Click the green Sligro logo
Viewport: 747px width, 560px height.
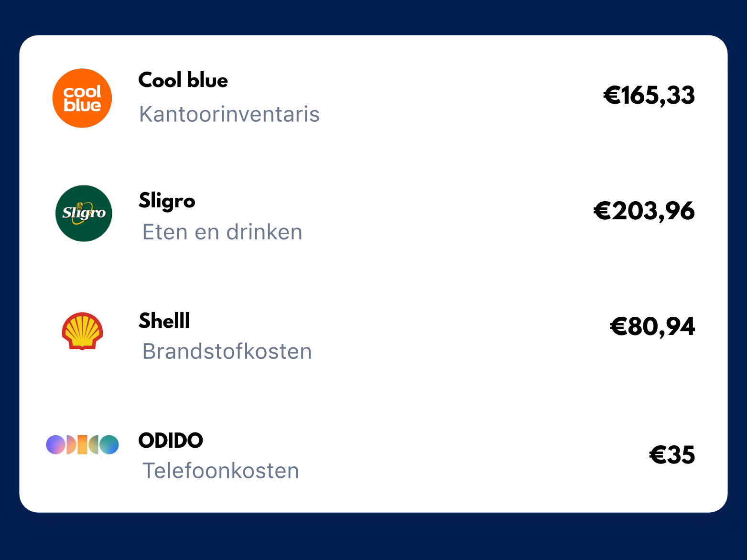tap(84, 213)
